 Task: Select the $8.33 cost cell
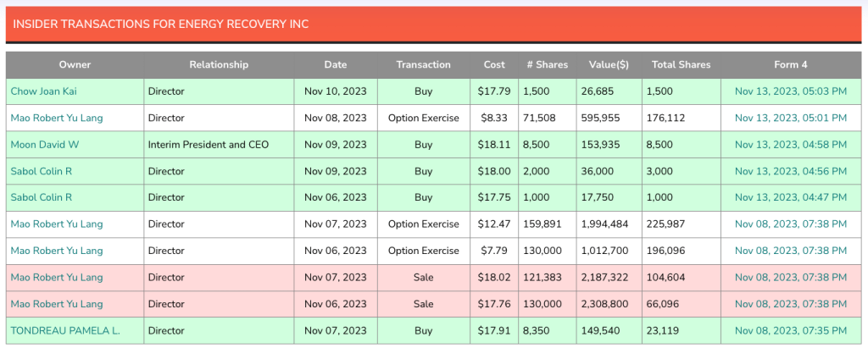[494, 118]
